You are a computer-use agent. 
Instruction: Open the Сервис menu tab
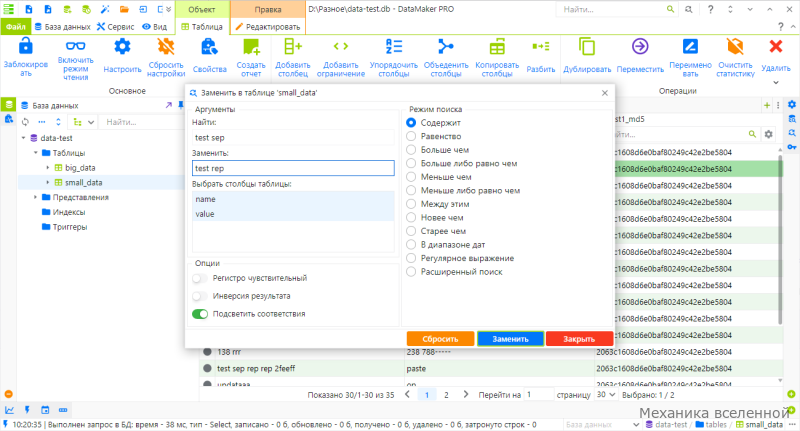(x=116, y=27)
